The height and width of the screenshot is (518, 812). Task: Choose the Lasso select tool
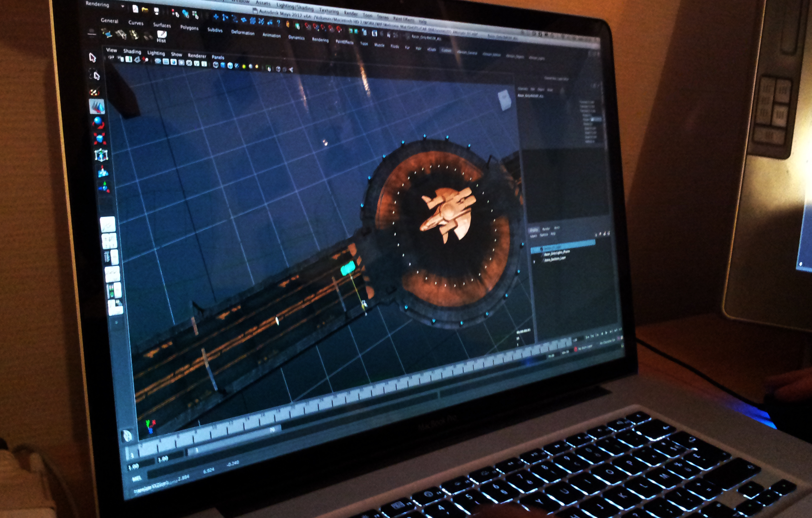tap(94, 74)
